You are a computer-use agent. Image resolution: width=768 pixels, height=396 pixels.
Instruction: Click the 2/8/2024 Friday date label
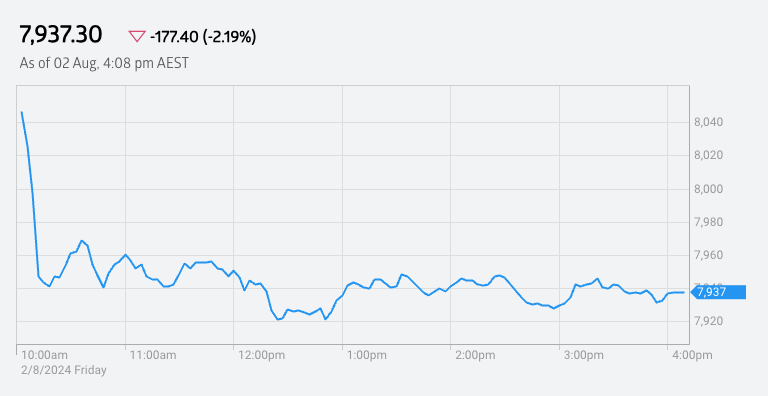(64, 370)
